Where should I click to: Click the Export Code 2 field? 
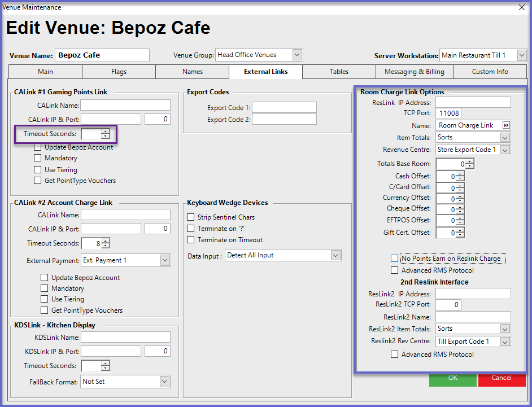pos(284,119)
